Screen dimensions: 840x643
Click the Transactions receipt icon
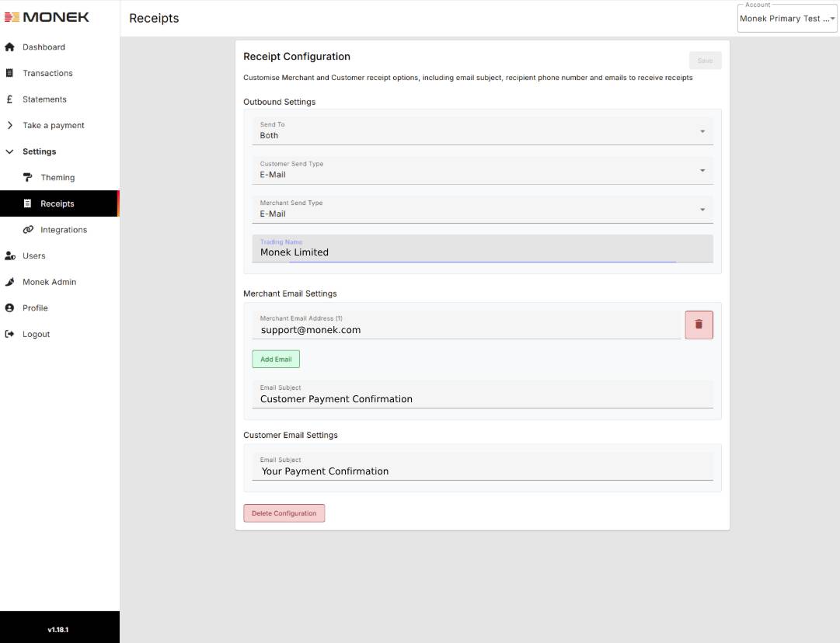(9, 73)
